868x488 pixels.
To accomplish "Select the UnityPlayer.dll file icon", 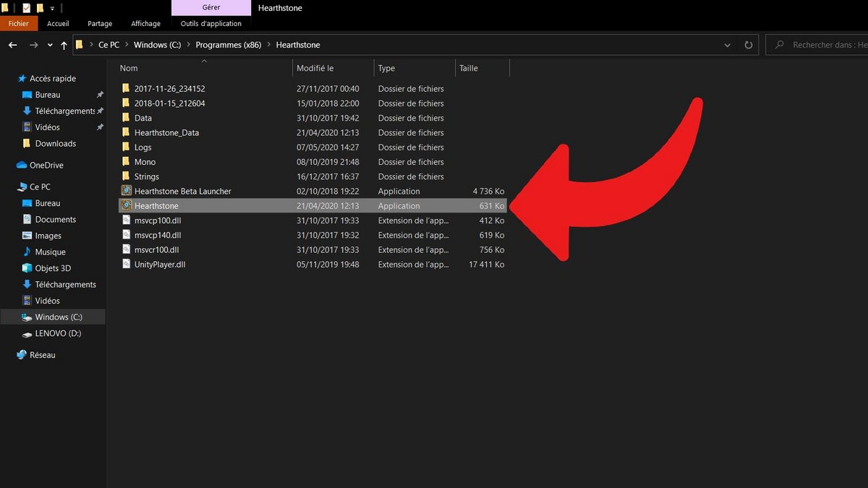I will tap(126, 265).
